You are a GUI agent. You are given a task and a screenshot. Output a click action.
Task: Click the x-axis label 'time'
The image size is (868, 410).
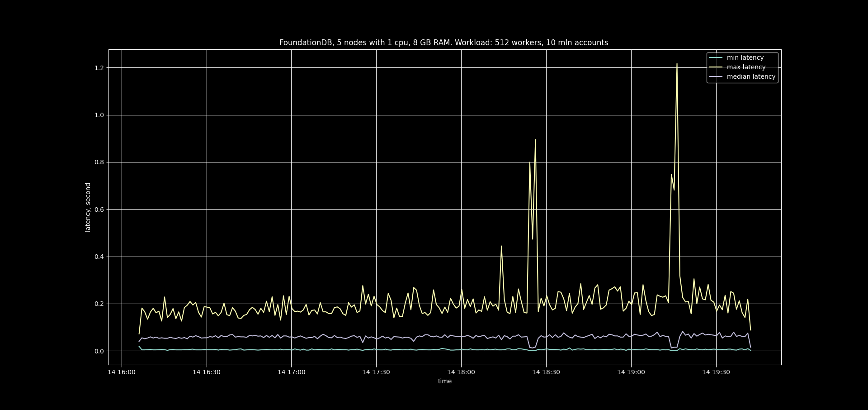(445, 381)
